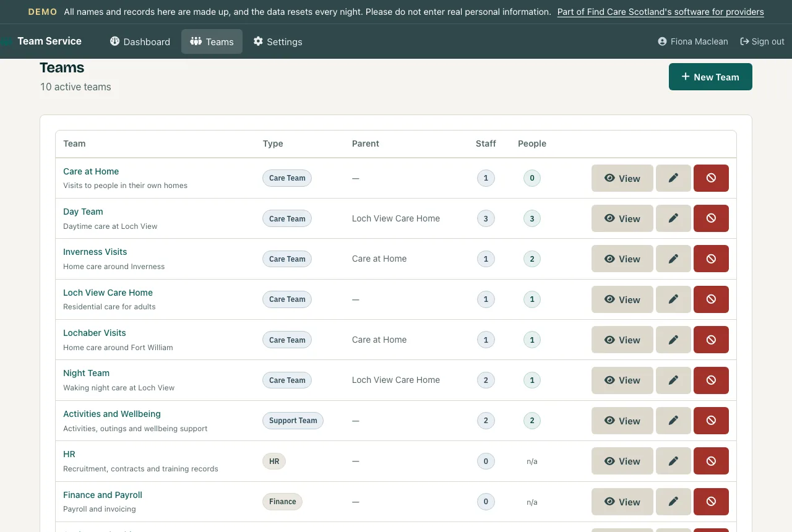This screenshot has width=792, height=532.
Task: Edit the HR team via the pencil icon
Action: pos(673,461)
